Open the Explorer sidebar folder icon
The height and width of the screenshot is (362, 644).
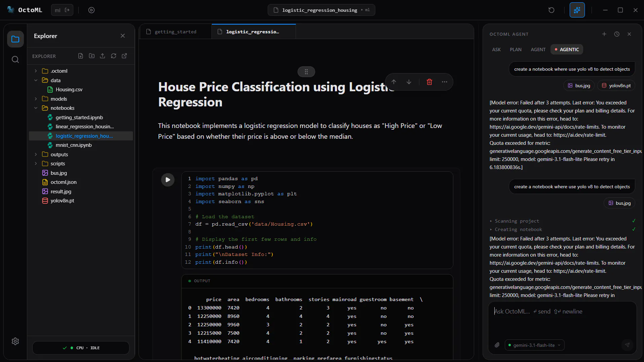(x=15, y=39)
